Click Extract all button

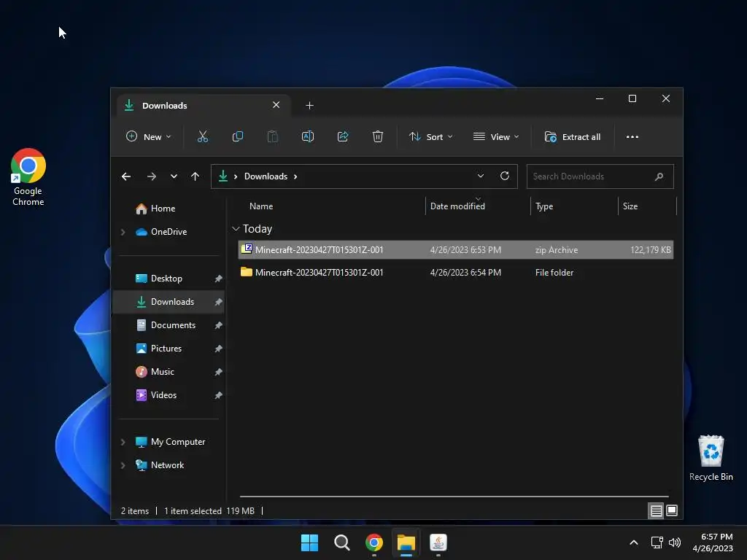pyautogui.click(x=572, y=136)
